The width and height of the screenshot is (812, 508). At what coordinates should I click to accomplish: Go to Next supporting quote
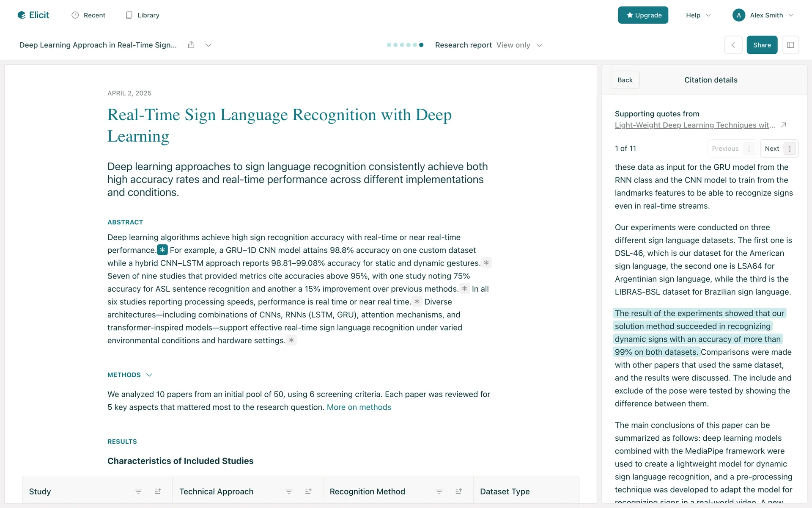pyautogui.click(x=779, y=149)
